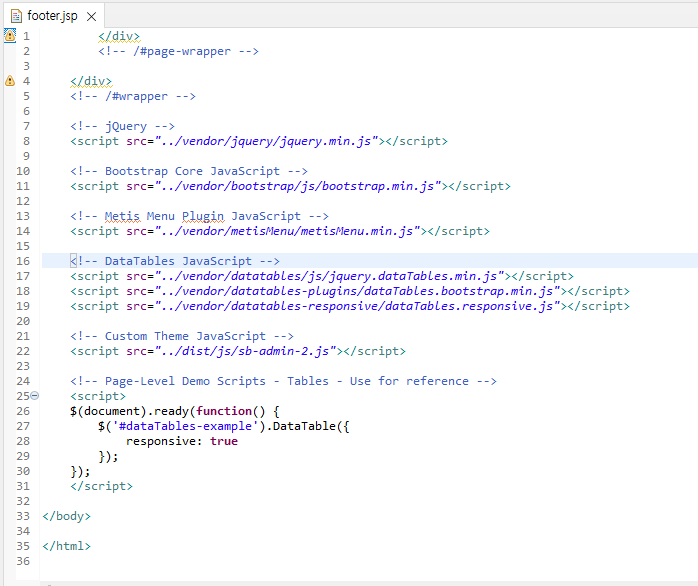Click line number 36 in the gutter
This screenshot has width=698, height=586.
point(23,561)
